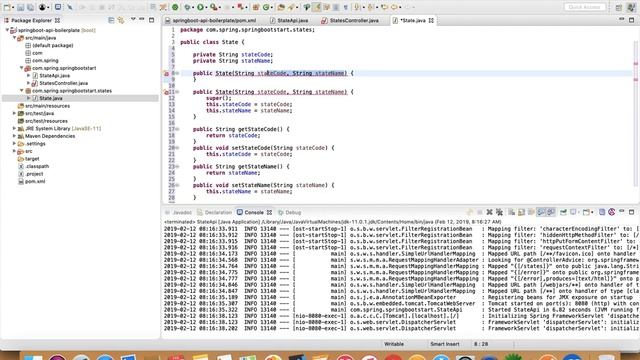
Task: Click Remove All Terminated Launches icon
Action: pyautogui.click(x=500, y=212)
